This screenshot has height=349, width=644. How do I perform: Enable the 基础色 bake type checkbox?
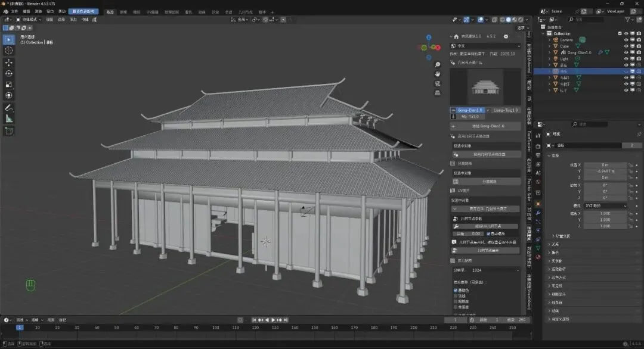(x=456, y=290)
